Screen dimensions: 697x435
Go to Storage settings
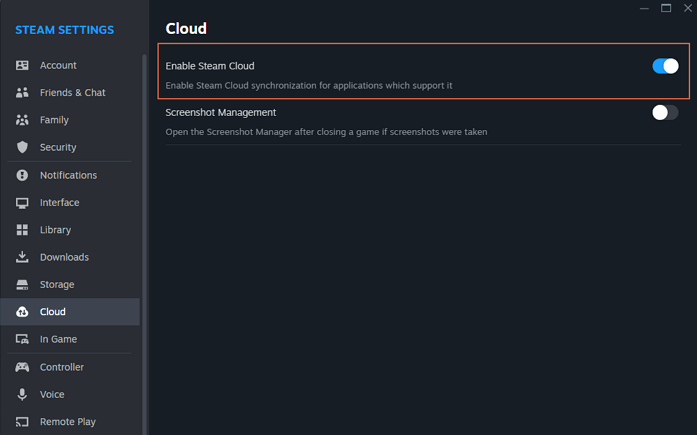pyautogui.click(x=56, y=284)
